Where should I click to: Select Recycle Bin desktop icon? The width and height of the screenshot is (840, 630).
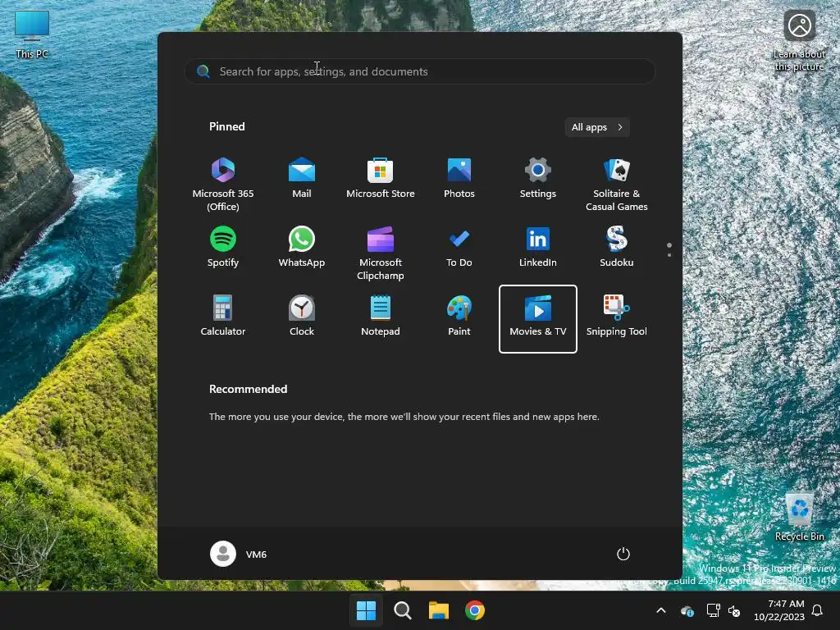(x=799, y=517)
